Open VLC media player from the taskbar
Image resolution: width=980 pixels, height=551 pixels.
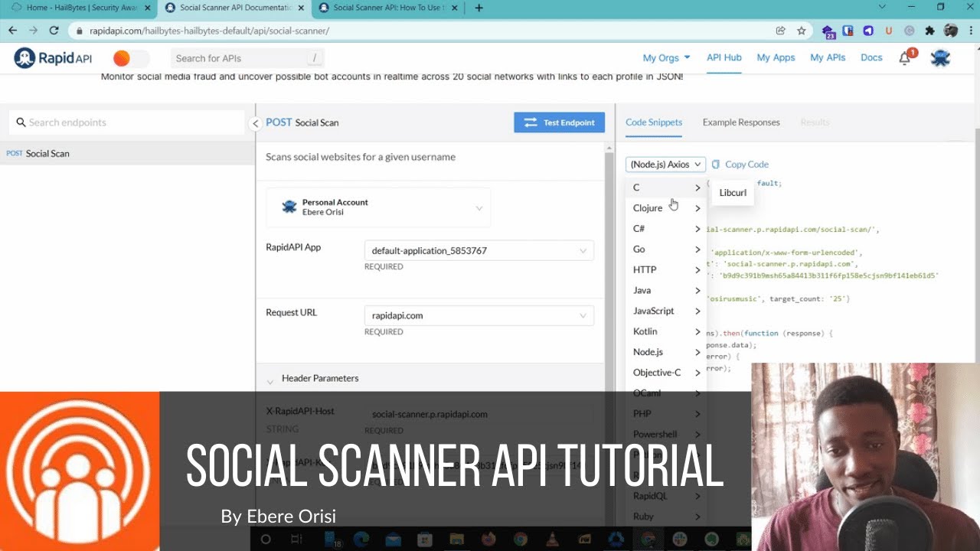pyautogui.click(x=552, y=540)
